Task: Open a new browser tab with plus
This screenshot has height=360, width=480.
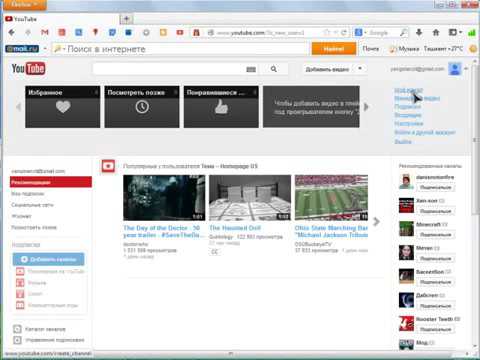Action: point(126,19)
